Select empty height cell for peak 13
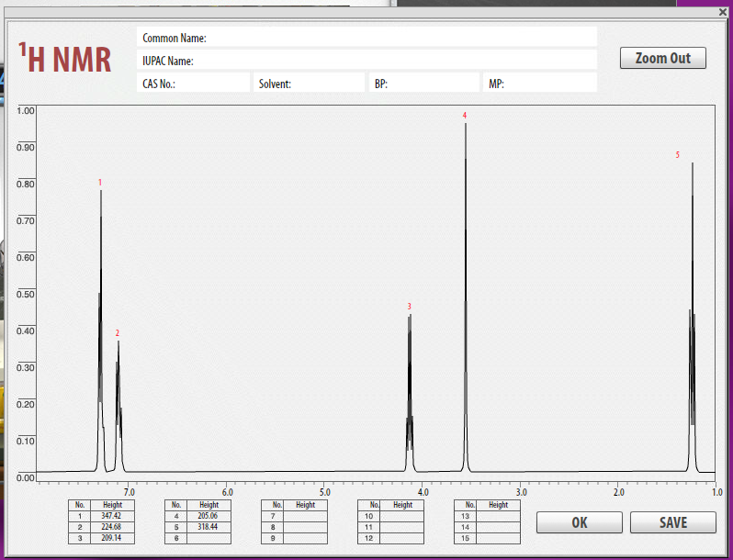 point(498,516)
